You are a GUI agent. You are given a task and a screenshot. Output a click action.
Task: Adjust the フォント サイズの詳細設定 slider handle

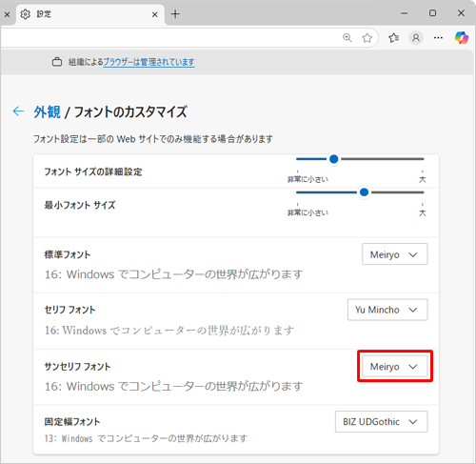334,159
